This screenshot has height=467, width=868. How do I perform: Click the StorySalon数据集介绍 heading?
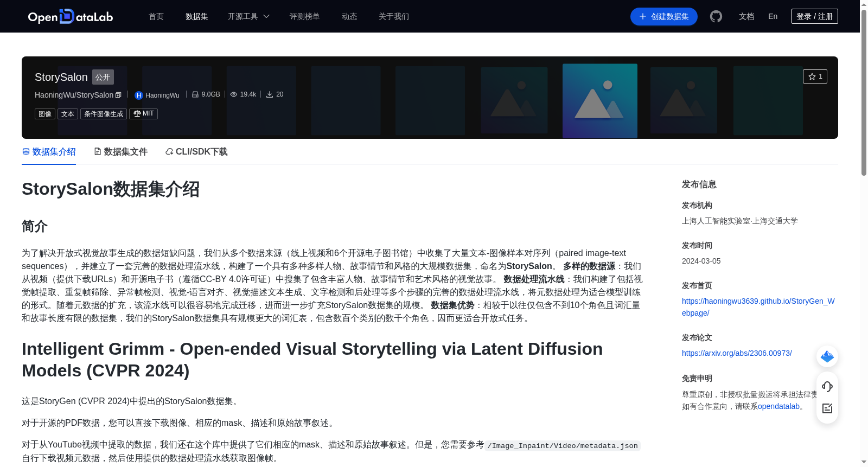click(x=111, y=189)
